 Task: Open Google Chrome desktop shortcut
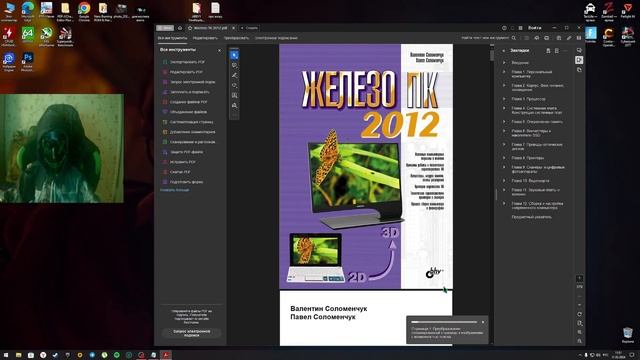click(x=84, y=11)
